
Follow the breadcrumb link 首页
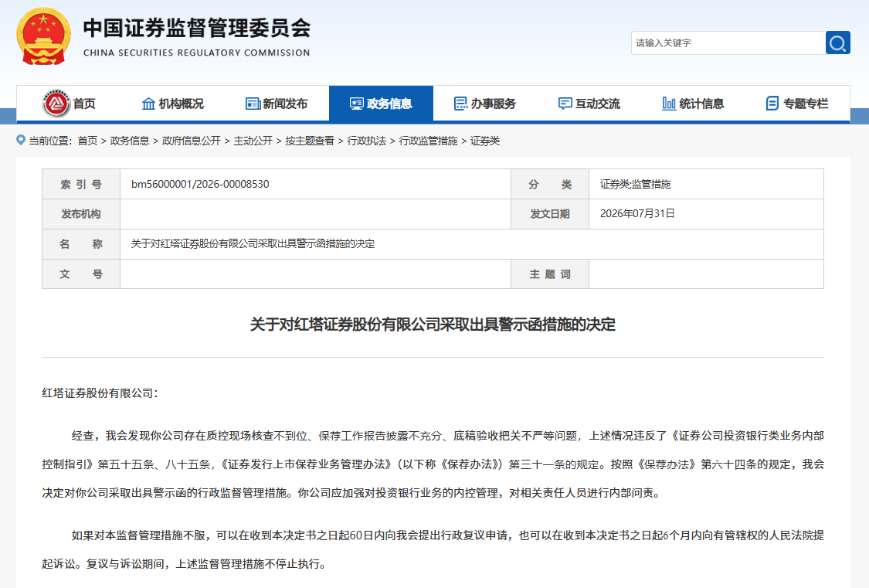point(87,141)
